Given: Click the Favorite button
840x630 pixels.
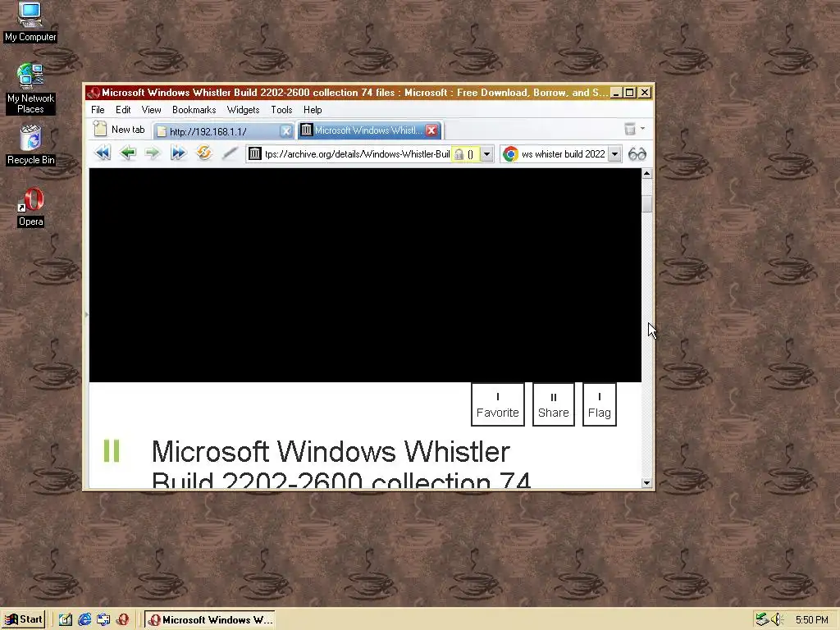Looking at the screenshot, I should [x=498, y=405].
